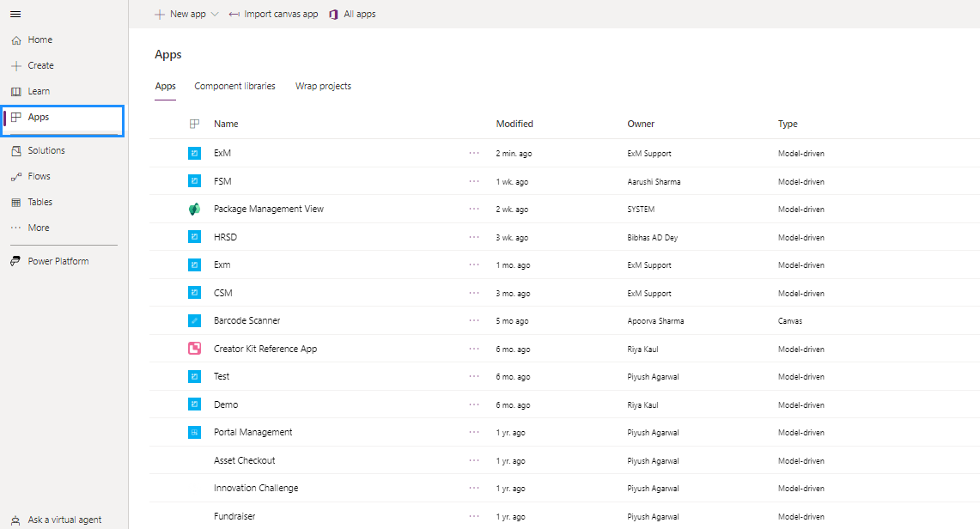Click Import canvas app button
This screenshot has width=980, height=529.
pyautogui.click(x=273, y=15)
